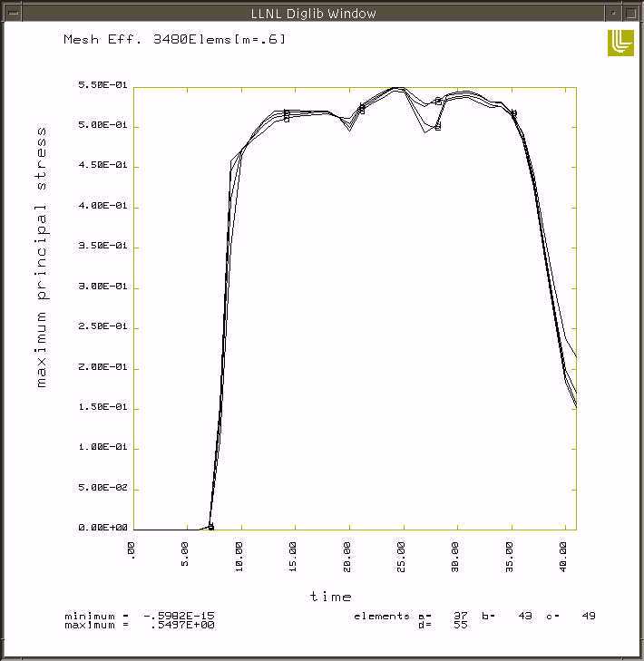Click element d value 55 in legend
The height and width of the screenshot is (661, 644).
(x=460, y=625)
